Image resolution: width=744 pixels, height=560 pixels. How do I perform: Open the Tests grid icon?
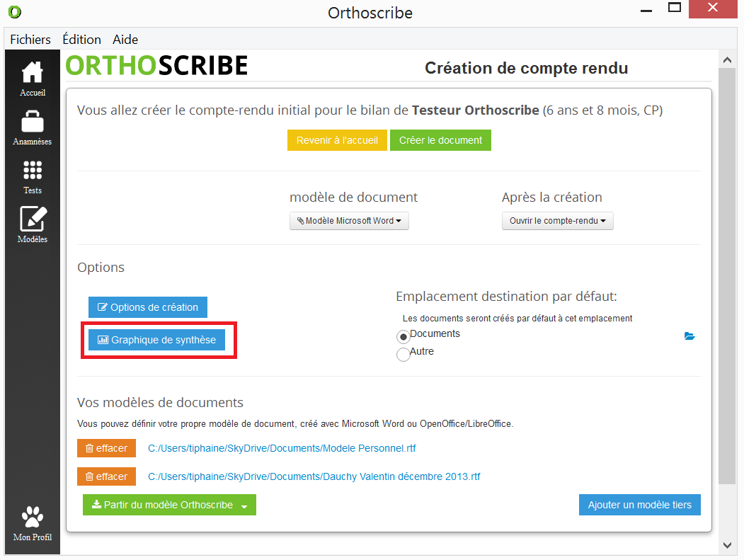point(33,171)
